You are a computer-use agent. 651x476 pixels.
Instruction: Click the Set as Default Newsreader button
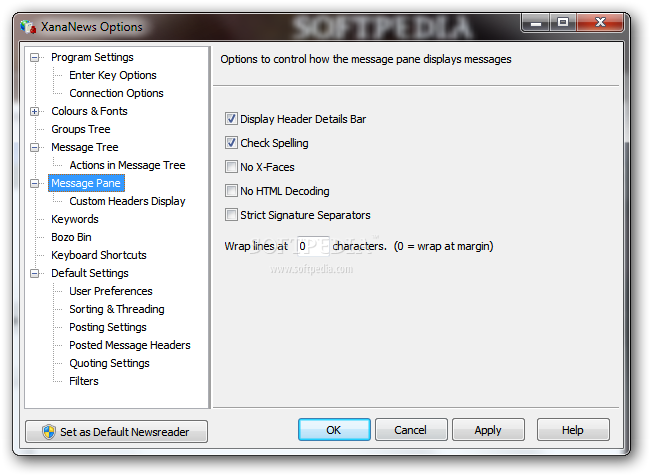pos(116,432)
